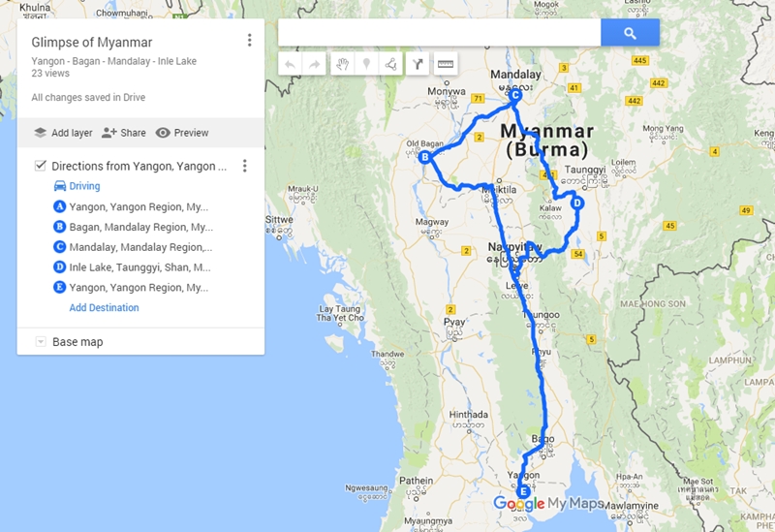Screen dimensions: 775x532
Task: Select the draw a line tool
Action: coord(391,64)
